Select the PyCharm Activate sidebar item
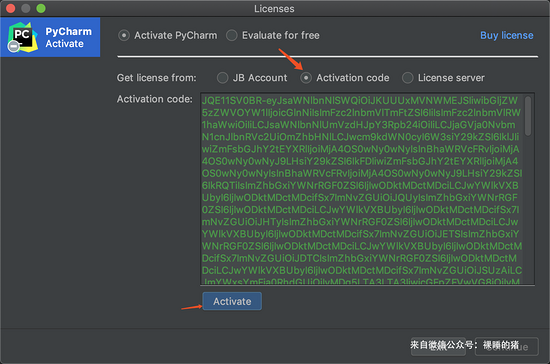The image size is (550, 364). [x=50, y=37]
